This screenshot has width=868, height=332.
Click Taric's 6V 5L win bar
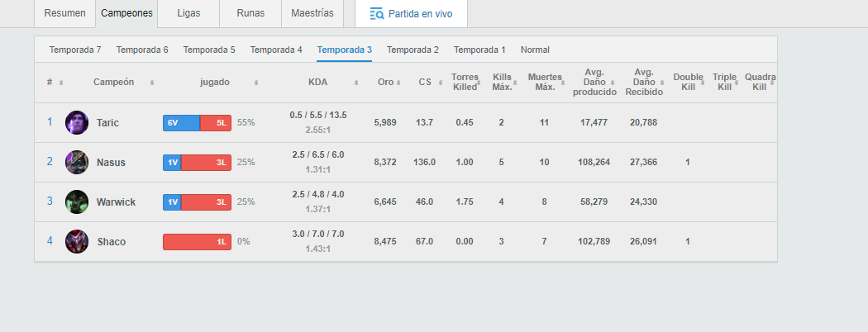click(x=197, y=123)
